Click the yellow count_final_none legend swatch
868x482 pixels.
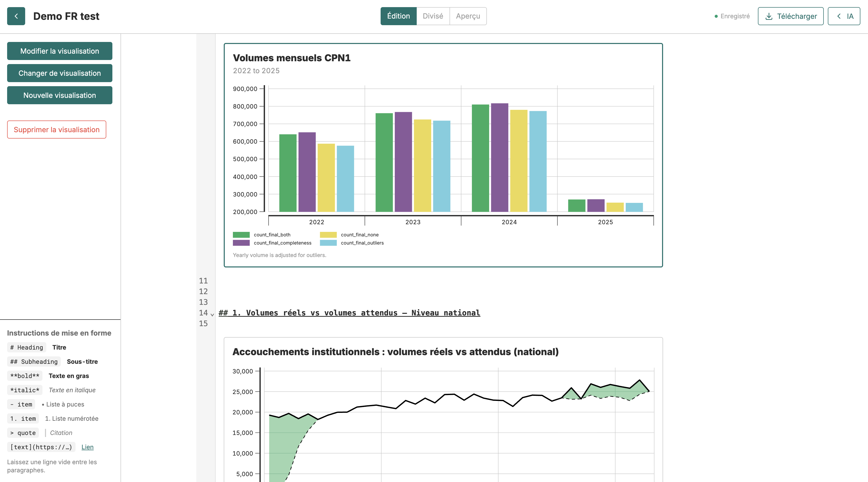click(x=328, y=235)
